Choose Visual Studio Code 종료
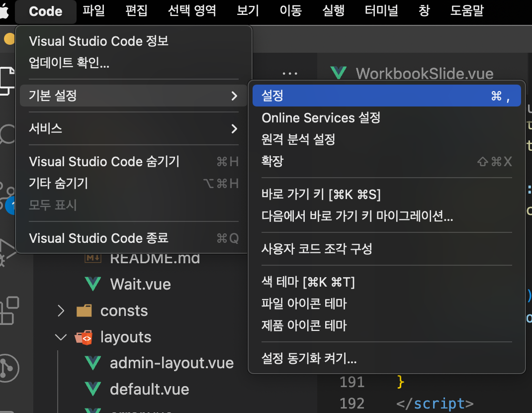Image resolution: width=532 pixels, height=413 pixels. (x=133, y=238)
